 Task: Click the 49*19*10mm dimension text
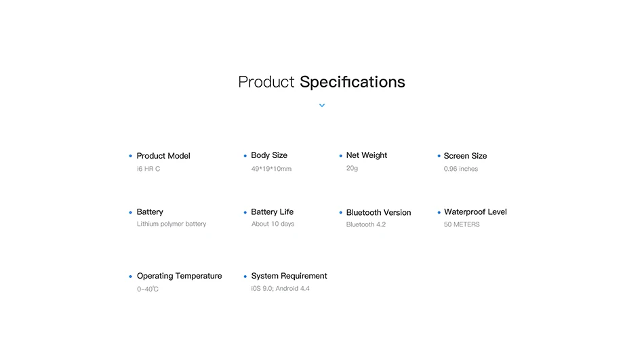click(271, 169)
